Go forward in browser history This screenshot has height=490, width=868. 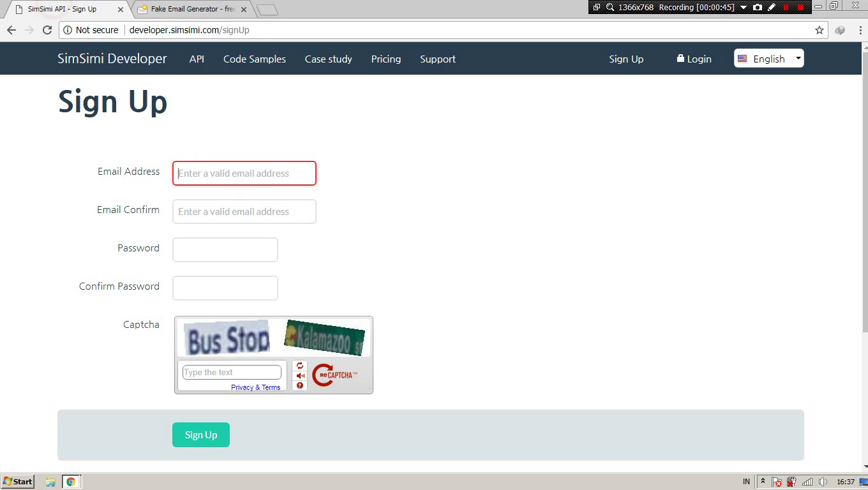point(29,30)
